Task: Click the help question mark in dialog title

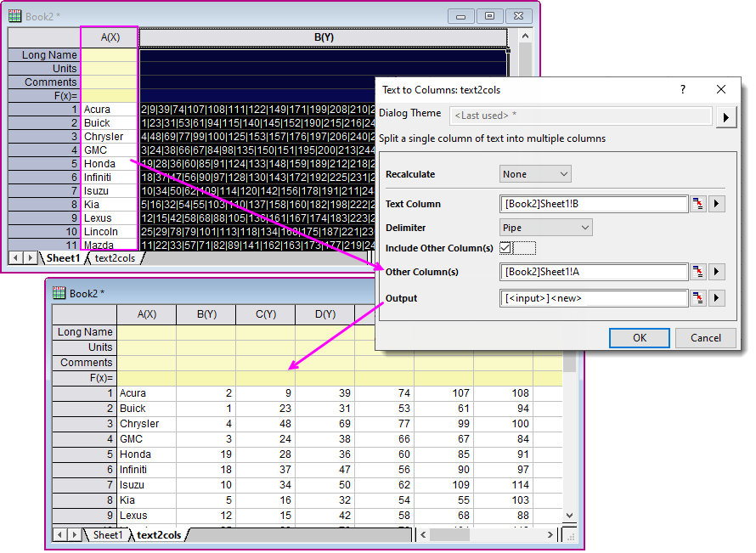Action: [x=684, y=89]
